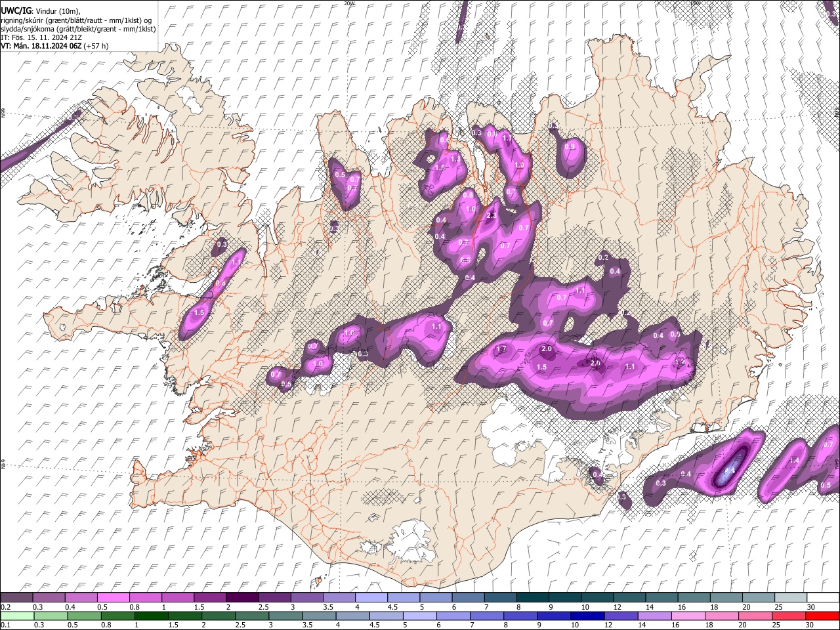Click the lower scale pink swatch between 18 and 20
840x630 pixels.
721,616
